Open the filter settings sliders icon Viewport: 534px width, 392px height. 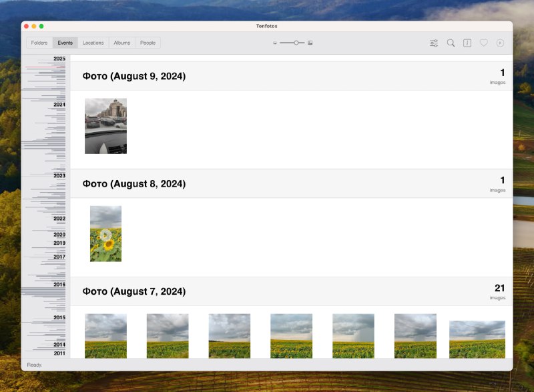[434, 43]
